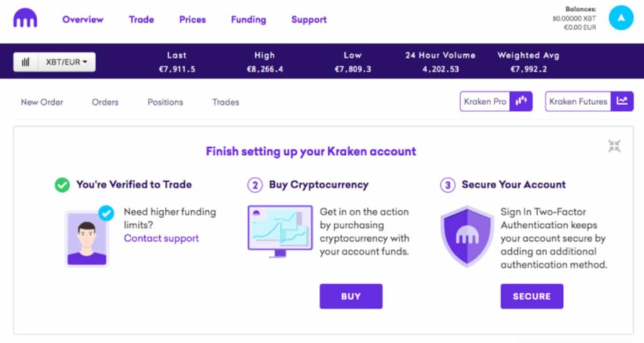Viewport: 644px width, 343px height.
Task: Open the Trade menu
Action: pos(142,20)
